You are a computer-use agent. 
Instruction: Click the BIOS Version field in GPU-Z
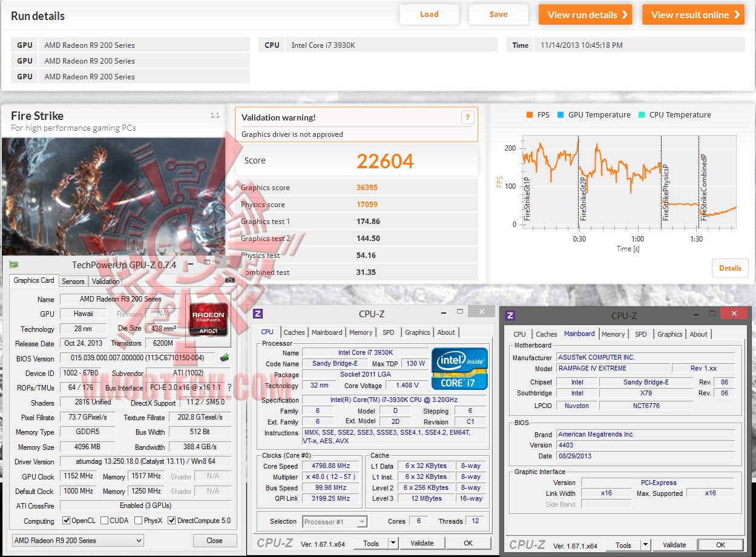click(x=137, y=358)
